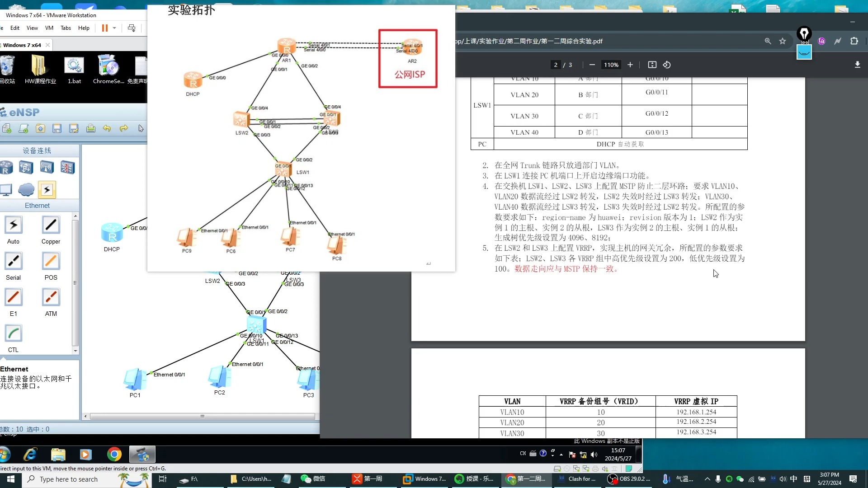Image resolution: width=868 pixels, height=488 pixels.
Task: Click eNSP print icon
Action: (90, 129)
